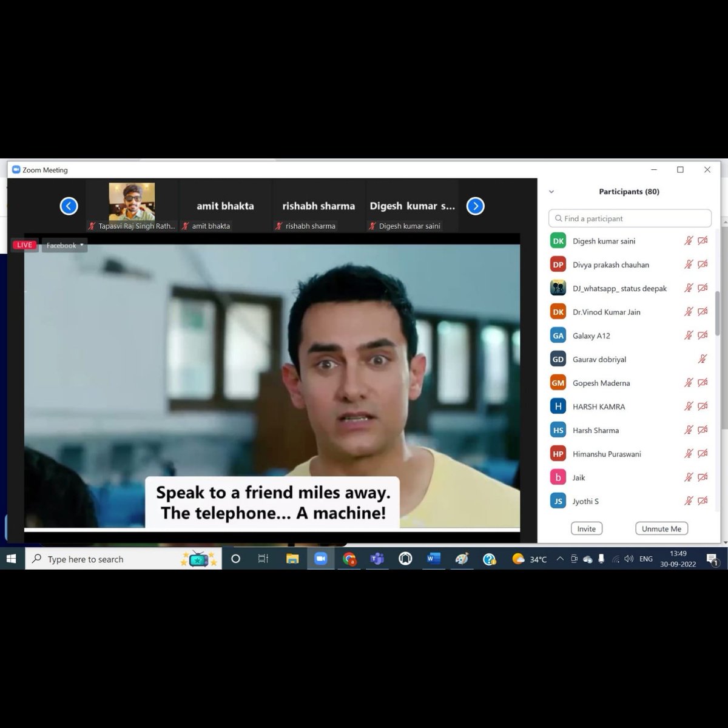Viewport: 728px width, 728px height.
Task: Click Divya prakash chauhan's DP avatar
Action: (558, 265)
